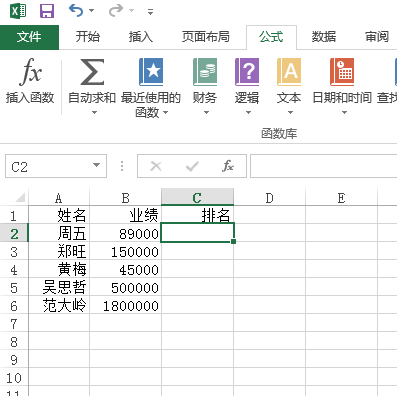Open the 日期和时间 functions icon

342,72
